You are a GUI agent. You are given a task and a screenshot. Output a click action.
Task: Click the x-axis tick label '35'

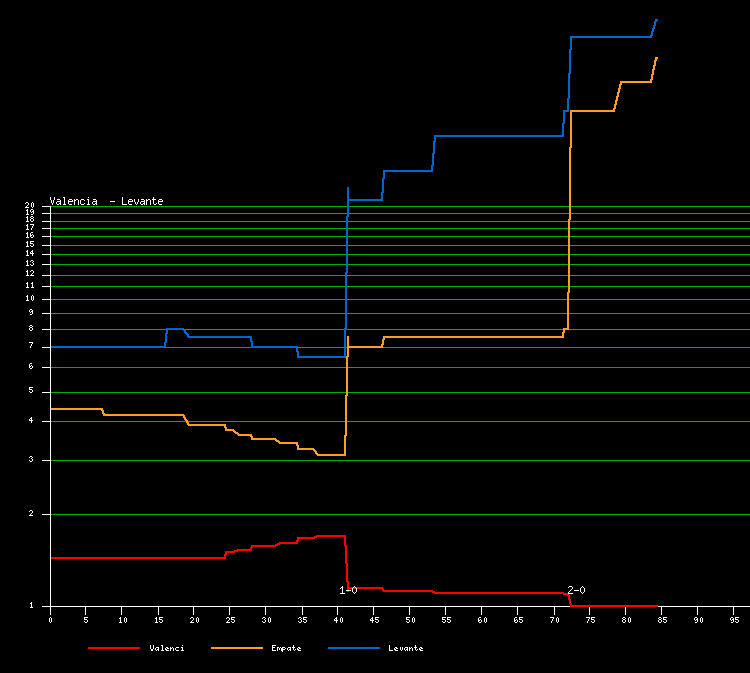[302, 620]
